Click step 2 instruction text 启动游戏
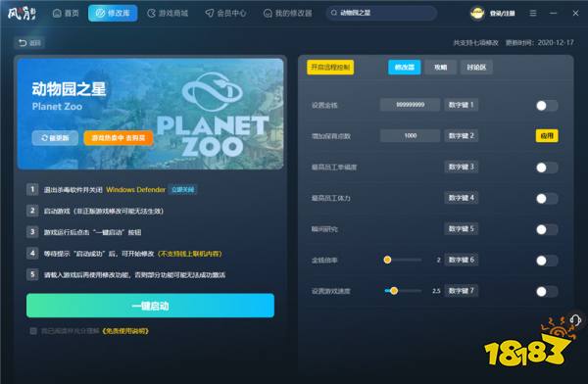 click(x=104, y=212)
